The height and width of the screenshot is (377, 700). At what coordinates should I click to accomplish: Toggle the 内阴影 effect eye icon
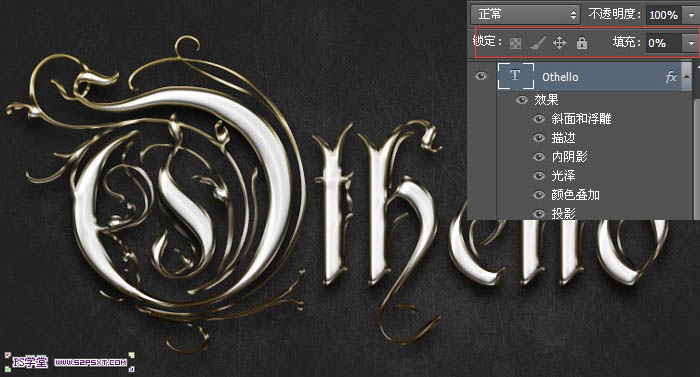pyautogui.click(x=539, y=157)
